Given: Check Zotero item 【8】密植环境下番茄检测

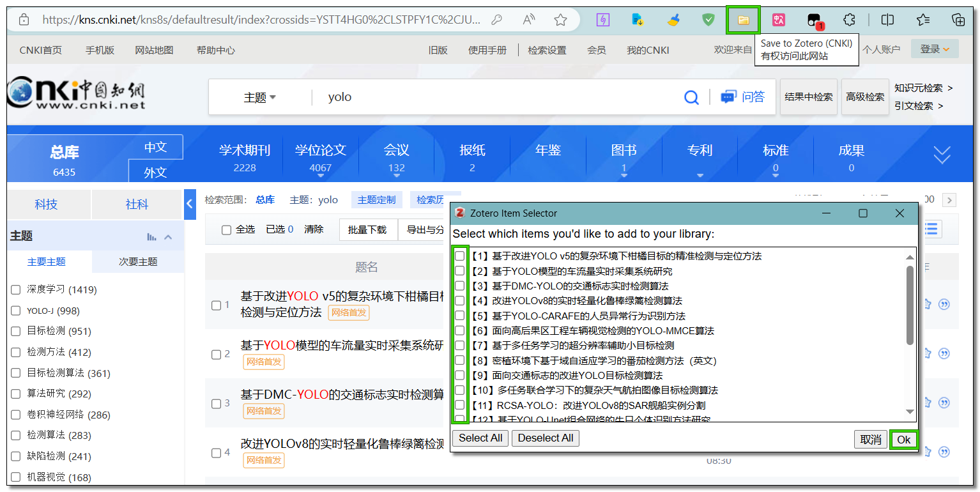Looking at the screenshot, I should [x=459, y=360].
